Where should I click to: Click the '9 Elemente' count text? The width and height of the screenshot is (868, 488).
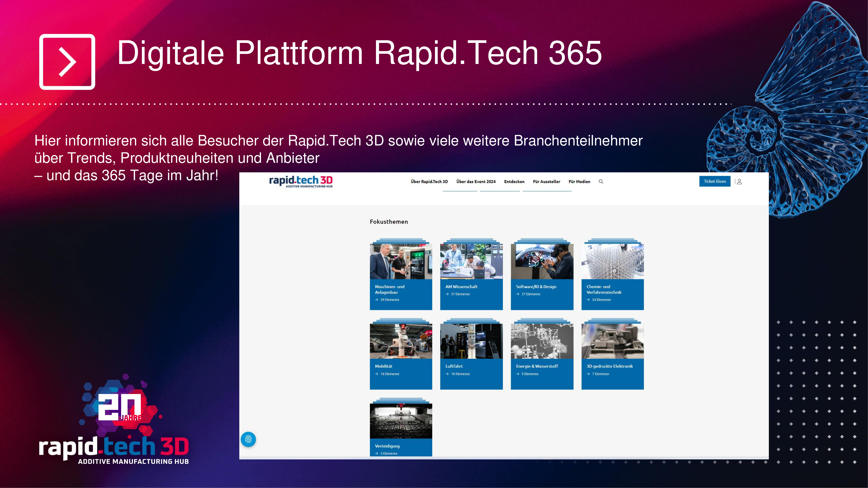(x=530, y=374)
